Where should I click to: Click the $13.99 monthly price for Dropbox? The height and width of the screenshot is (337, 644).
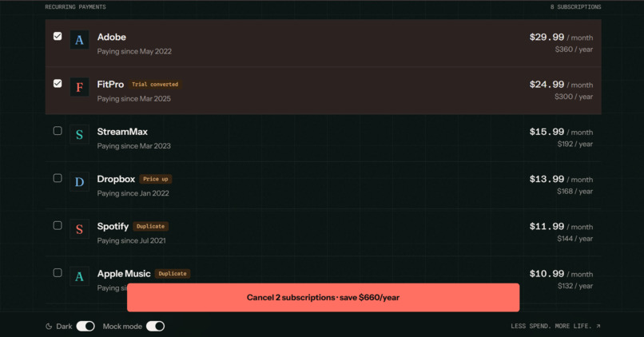pyautogui.click(x=547, y=179)
